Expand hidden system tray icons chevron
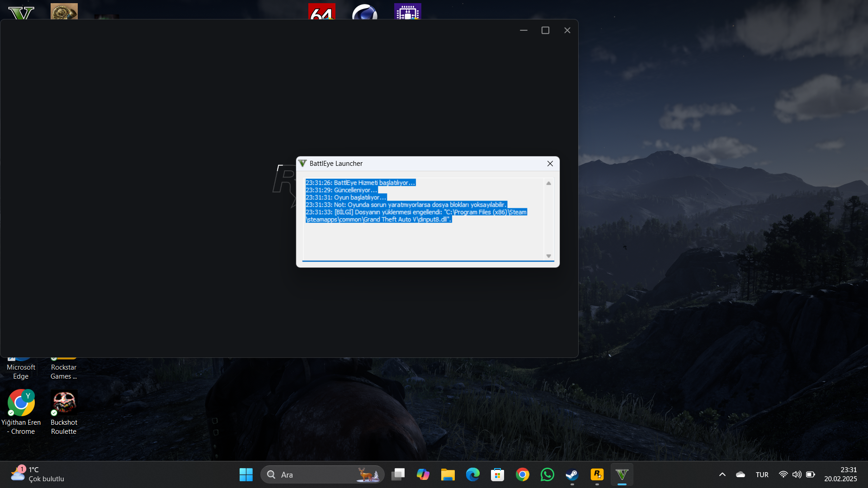868x488 pixels. coord(722,474)
